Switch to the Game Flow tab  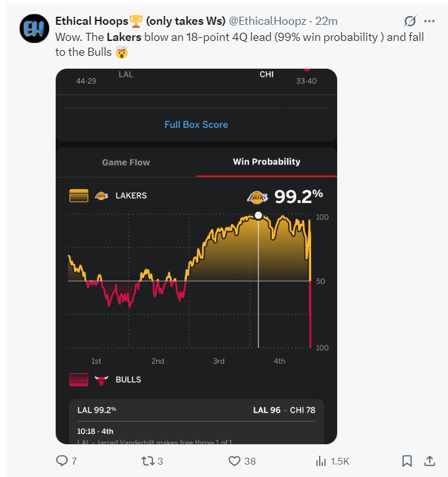pos(126,162)
